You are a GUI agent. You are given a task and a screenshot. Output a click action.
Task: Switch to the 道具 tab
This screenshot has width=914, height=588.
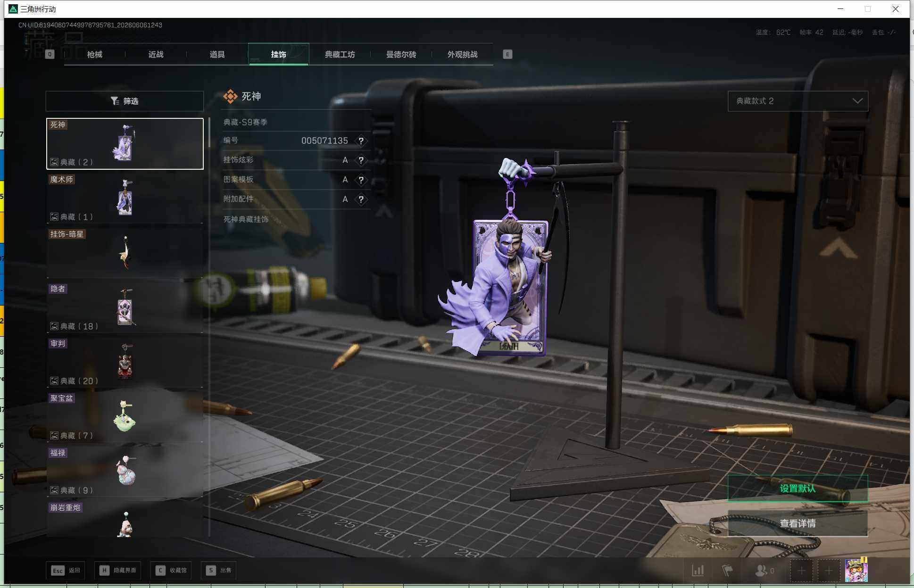pyautogui.click(x=217, y=54)
